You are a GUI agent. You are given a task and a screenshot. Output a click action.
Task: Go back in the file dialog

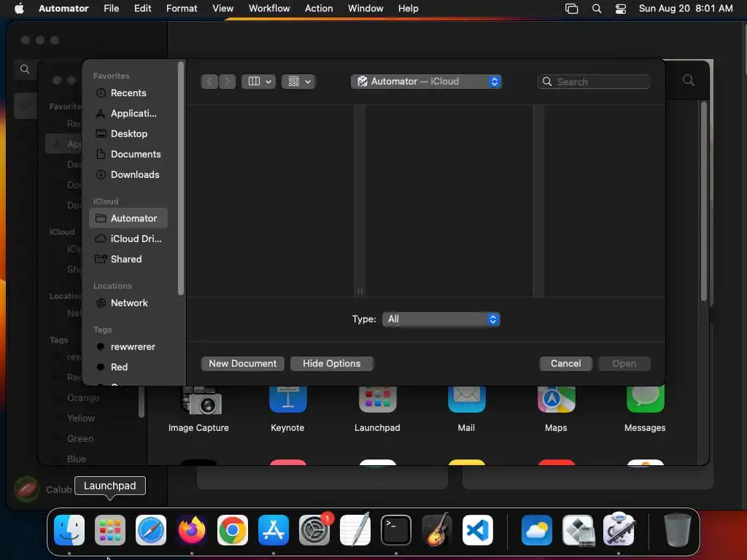tap(209, 82)
